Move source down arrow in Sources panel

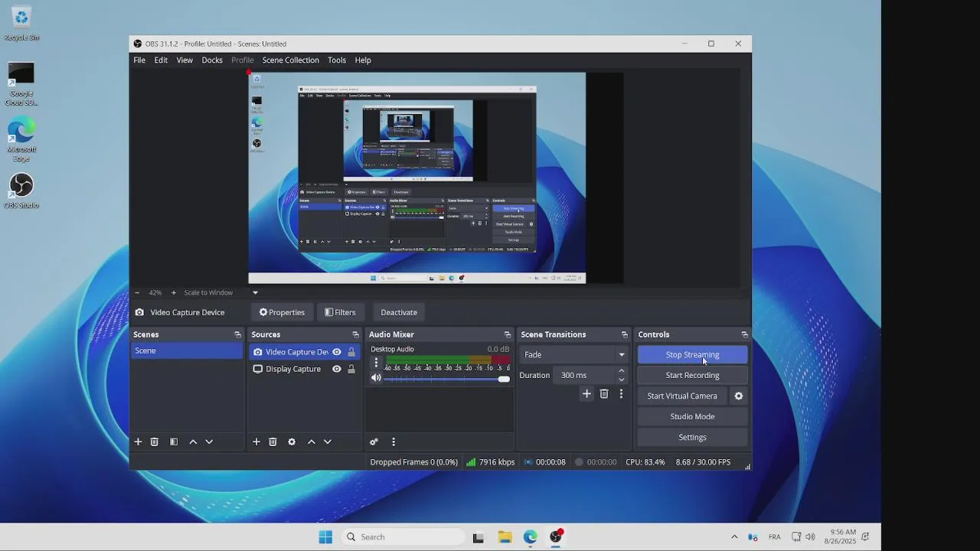tap(328, 442)
